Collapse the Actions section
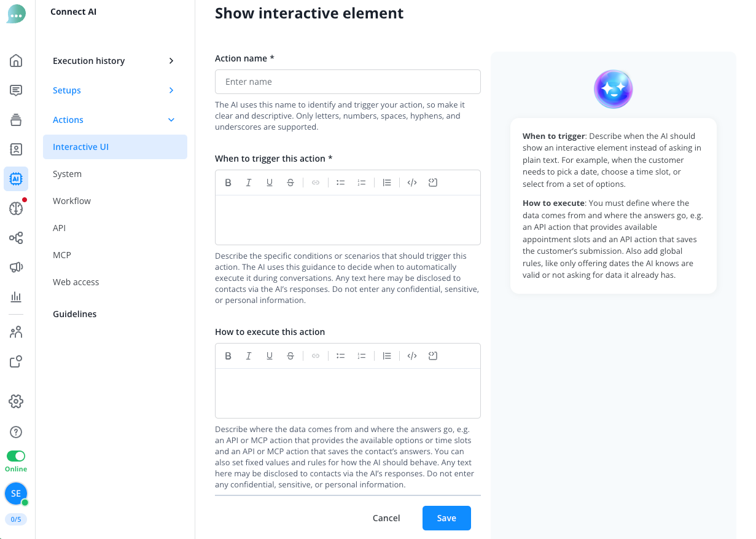756x539 pixels. point(115,120)
